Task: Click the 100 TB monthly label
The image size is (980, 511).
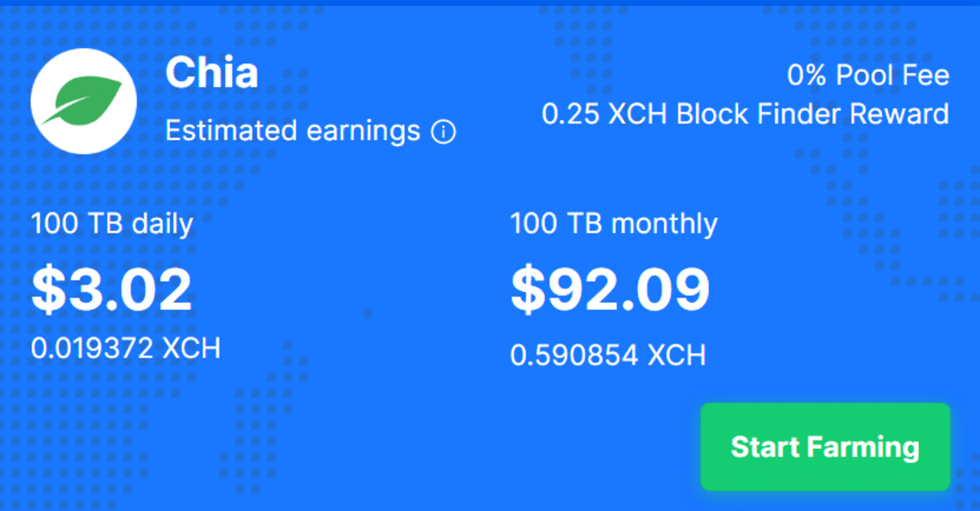Action: pyautogui.click(x=614, y=224)
